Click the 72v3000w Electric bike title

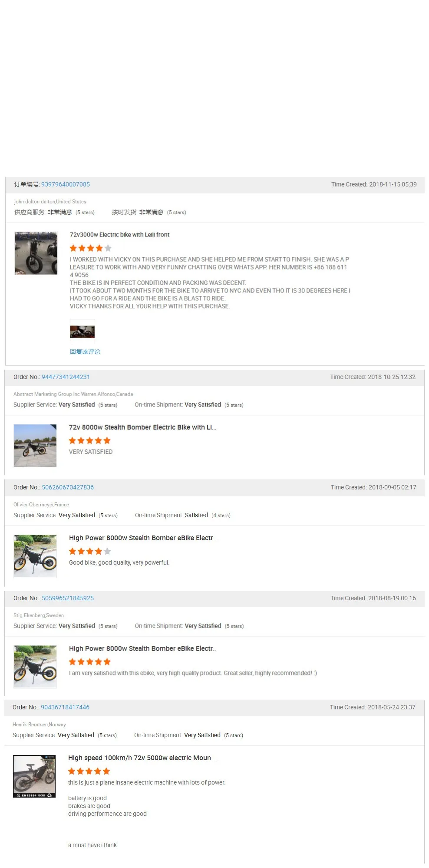(119, 235)
